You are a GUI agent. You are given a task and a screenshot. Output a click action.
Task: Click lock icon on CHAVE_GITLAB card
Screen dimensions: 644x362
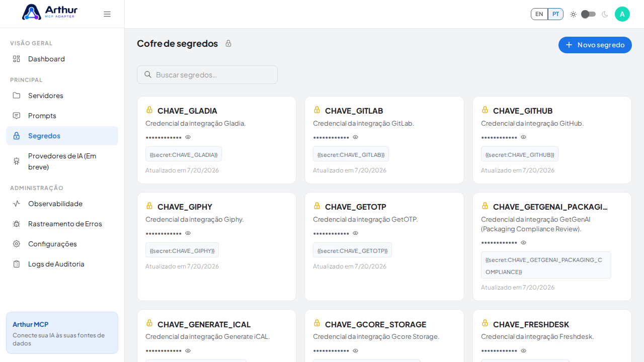pyautogui.click(x=317, y=110)
